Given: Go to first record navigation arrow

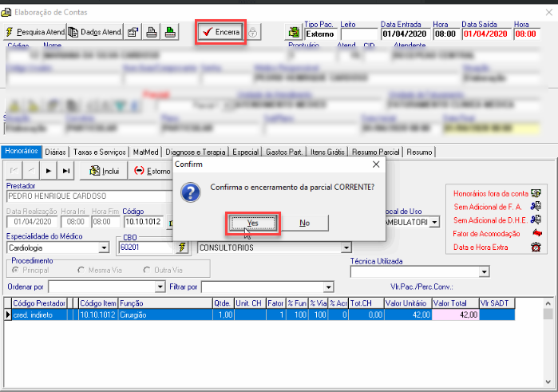Looking at the screenshot, I should point(14,171).
